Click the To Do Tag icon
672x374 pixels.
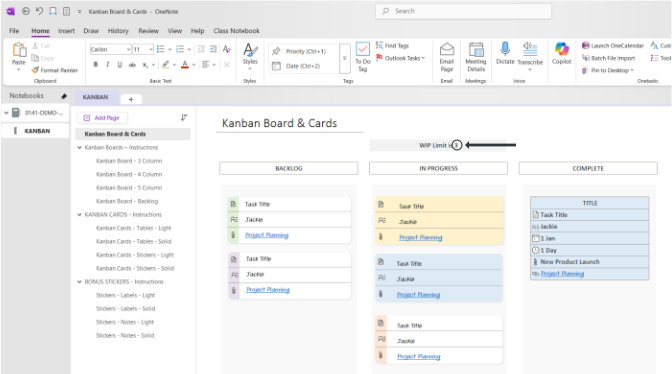(x=363, y=49)
